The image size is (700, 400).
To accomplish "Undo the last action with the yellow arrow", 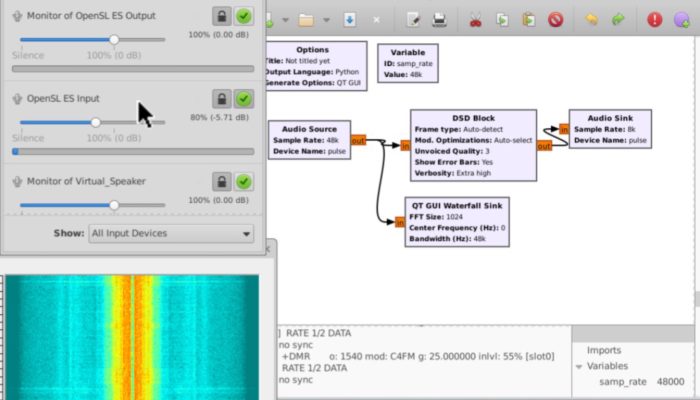I will tap(592, 19).
